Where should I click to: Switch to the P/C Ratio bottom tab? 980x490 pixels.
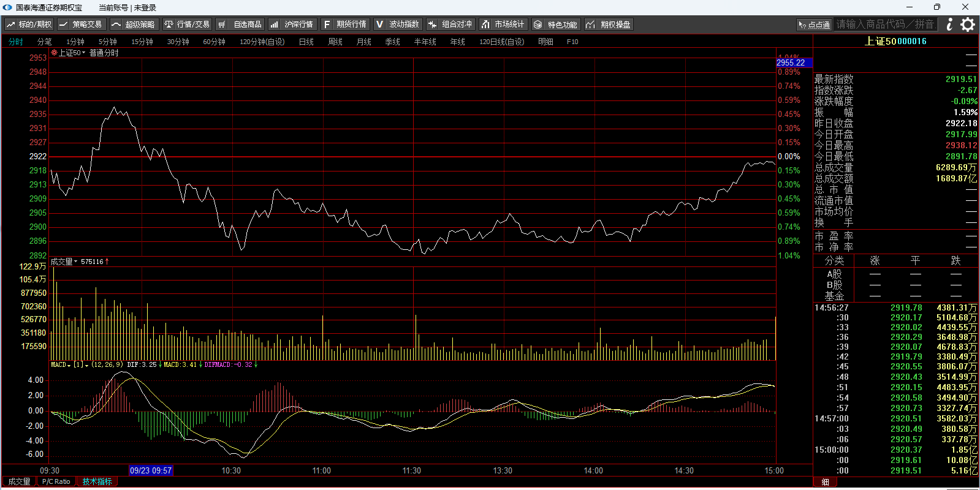pyautogui.click(x=56, y=481)
